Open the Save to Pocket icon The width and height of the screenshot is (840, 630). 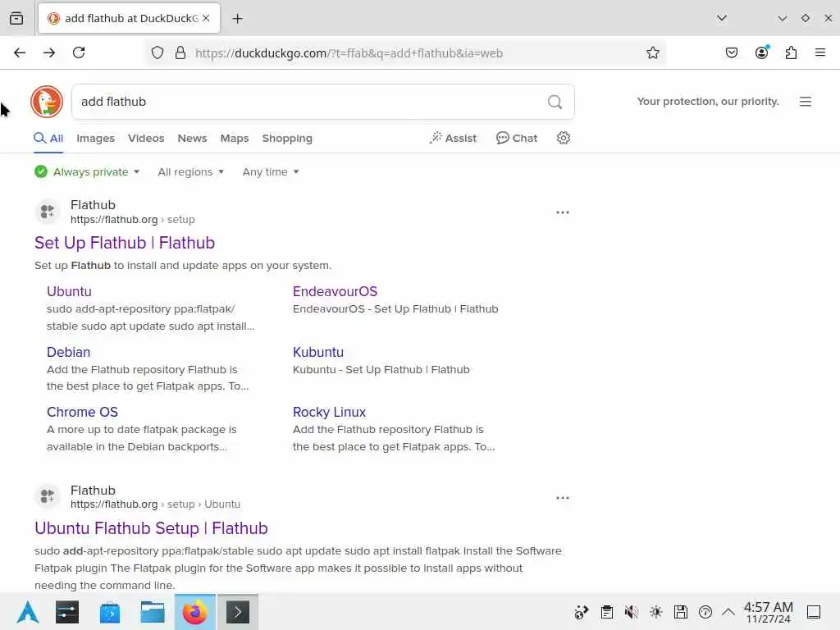point(732,52)
